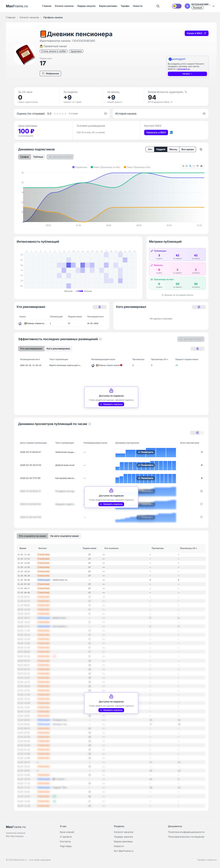Image resolution: width=220 pixels, height=868 pixels.
Task: Open Лидеры закупок in top navigation
Action: click(x=86, y=6)
